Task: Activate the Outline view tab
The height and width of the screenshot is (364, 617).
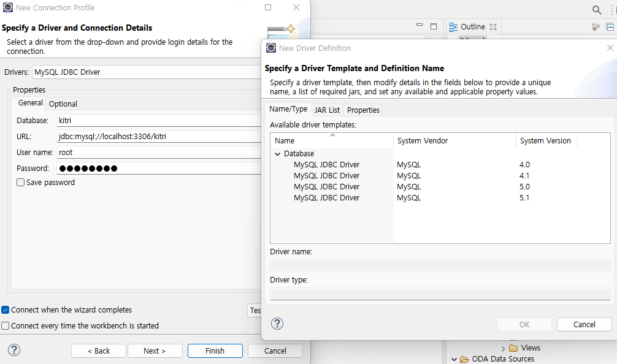Action: (473, 27)
